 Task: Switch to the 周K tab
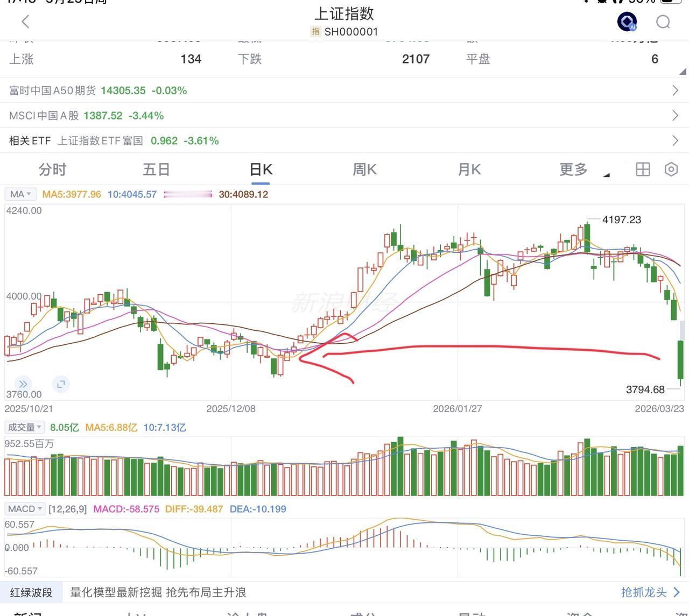pos(364,170)
